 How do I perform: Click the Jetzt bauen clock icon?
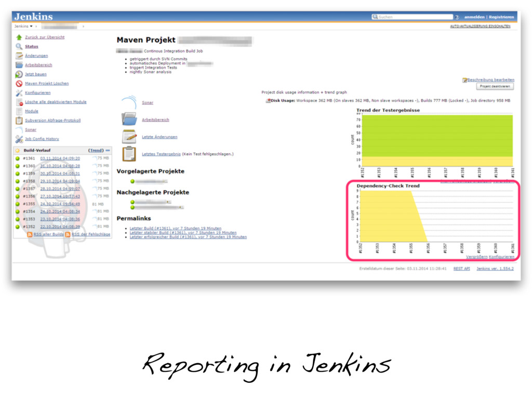tap(19, 74)
